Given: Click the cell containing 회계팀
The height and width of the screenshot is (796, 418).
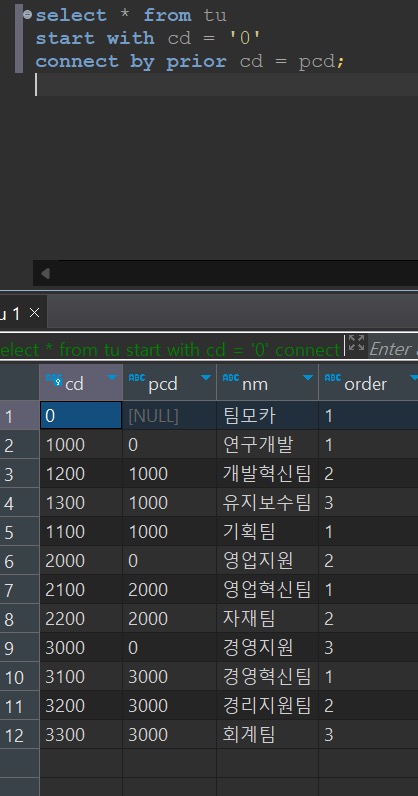Looking at the screenshot, I should coord(268,734).
